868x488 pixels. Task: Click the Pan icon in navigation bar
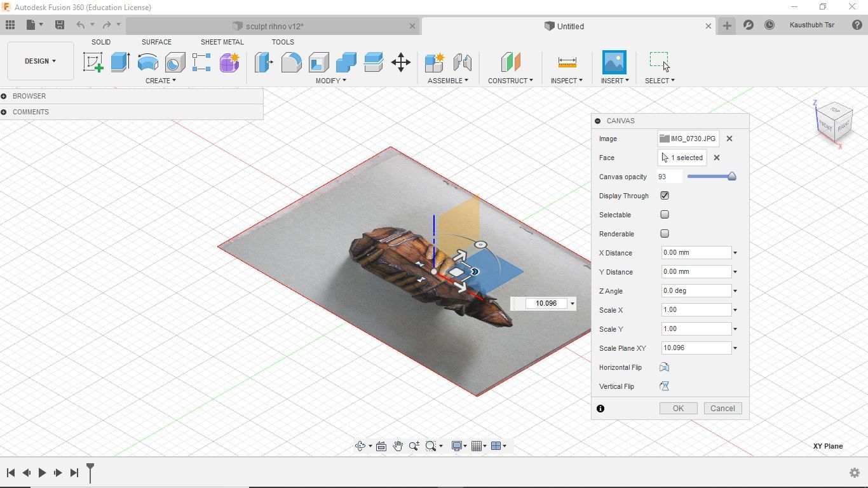(398, 445)
